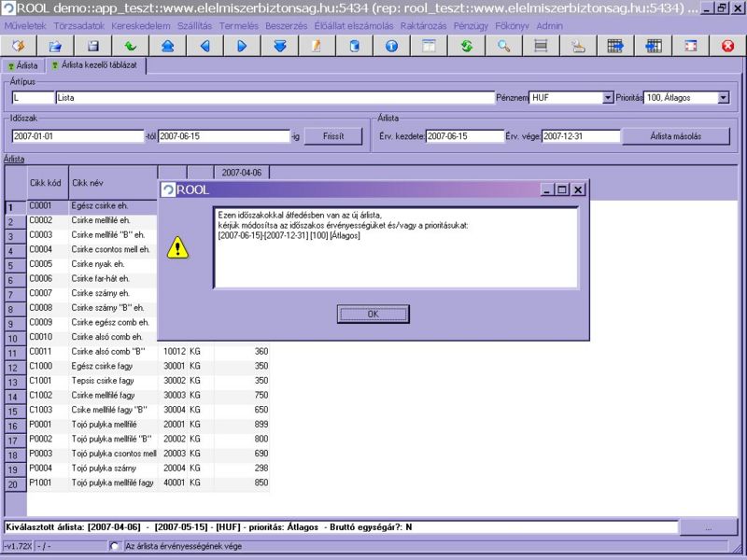
Task: Click the open folder toolbar icon
Action: pos(55,45)
